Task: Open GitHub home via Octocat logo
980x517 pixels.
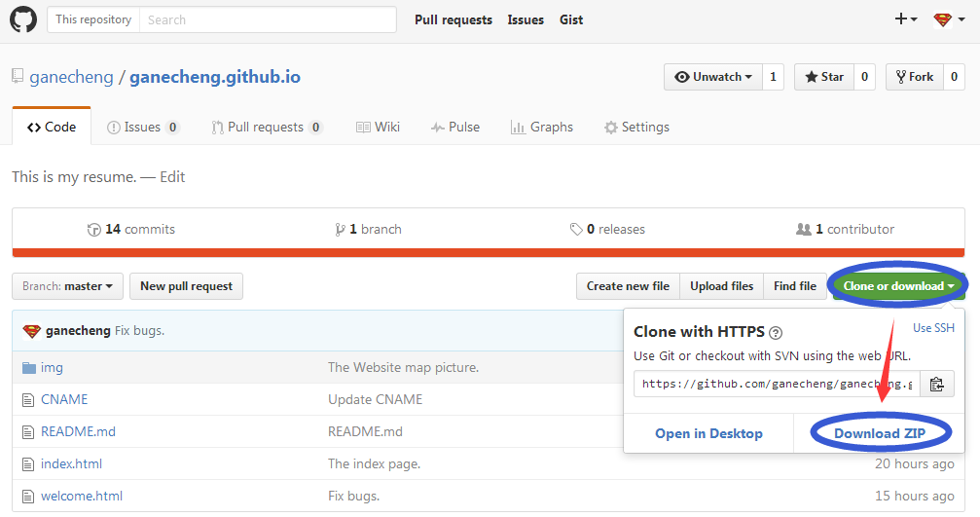Action: coord(23,19)
